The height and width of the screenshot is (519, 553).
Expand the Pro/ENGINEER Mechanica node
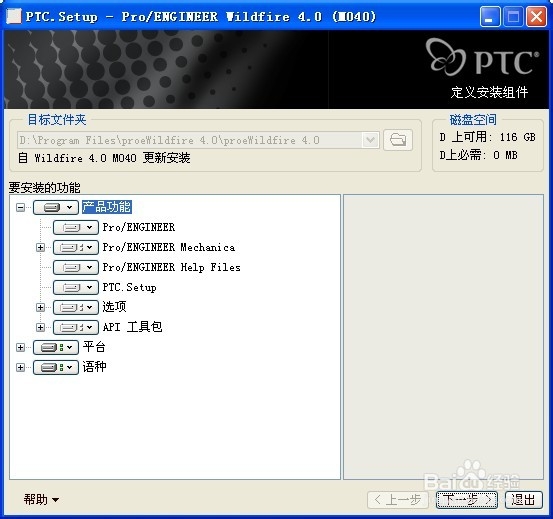41,248
